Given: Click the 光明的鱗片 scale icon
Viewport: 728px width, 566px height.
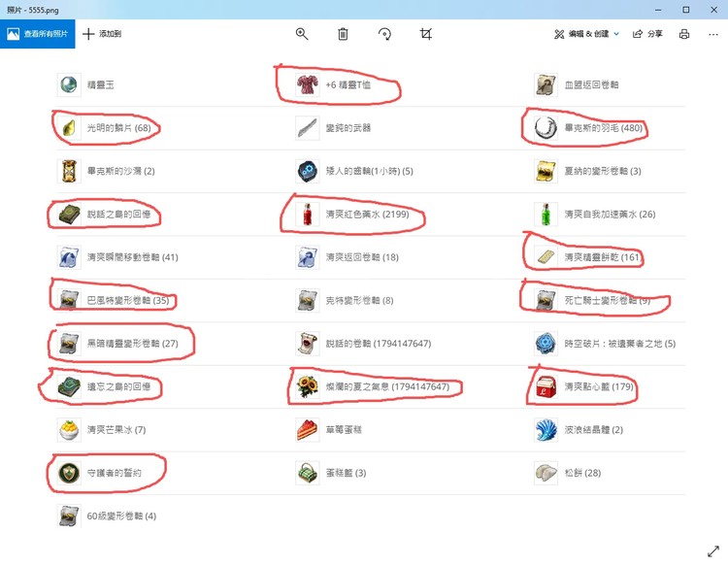Looking at the screenshot, I should 69,128.
